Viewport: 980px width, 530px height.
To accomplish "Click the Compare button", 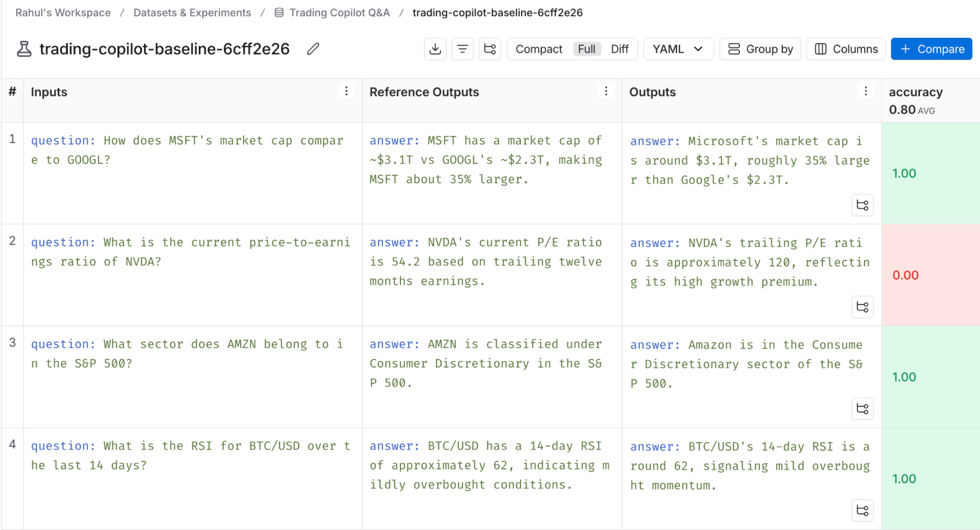I will (931, 49).
